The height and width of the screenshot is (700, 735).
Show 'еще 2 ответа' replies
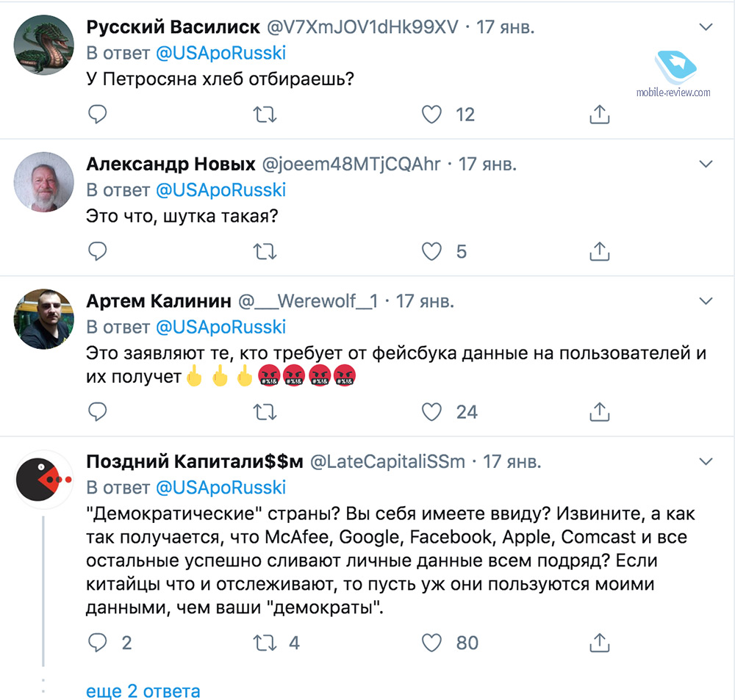[x=143, y=690]
